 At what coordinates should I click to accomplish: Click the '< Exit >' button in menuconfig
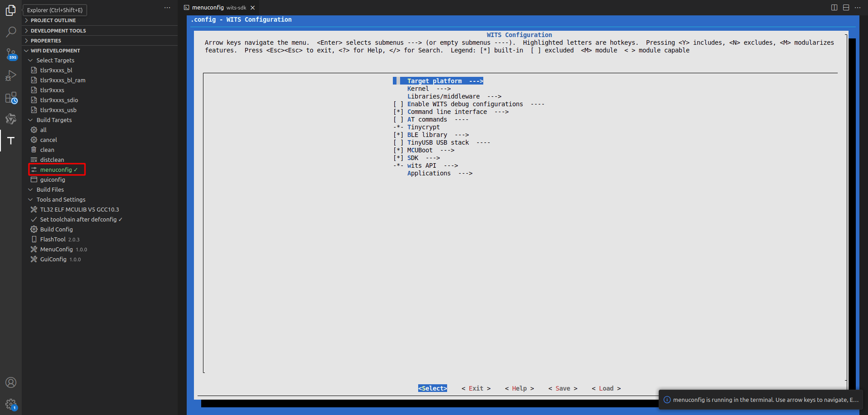476,388
